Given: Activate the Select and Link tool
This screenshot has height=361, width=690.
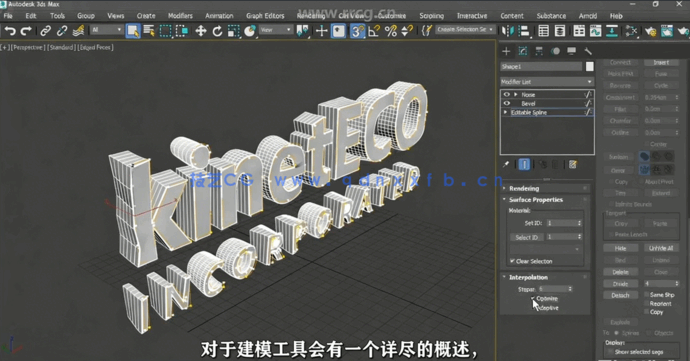Looking at the screenshot, I should [45, 31].
